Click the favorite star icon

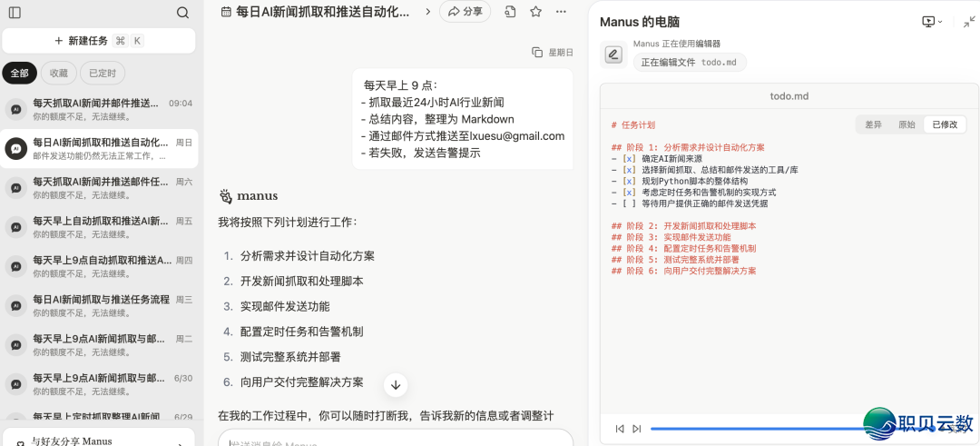pos(535,12)
